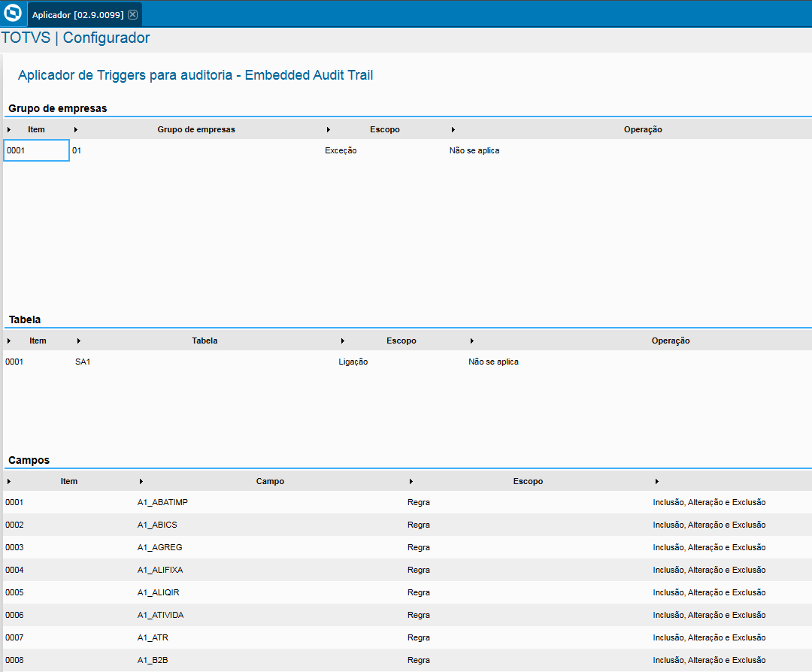
Task: Click Escopo column header in Grupo de empresas grid
Action: [385, 129]
